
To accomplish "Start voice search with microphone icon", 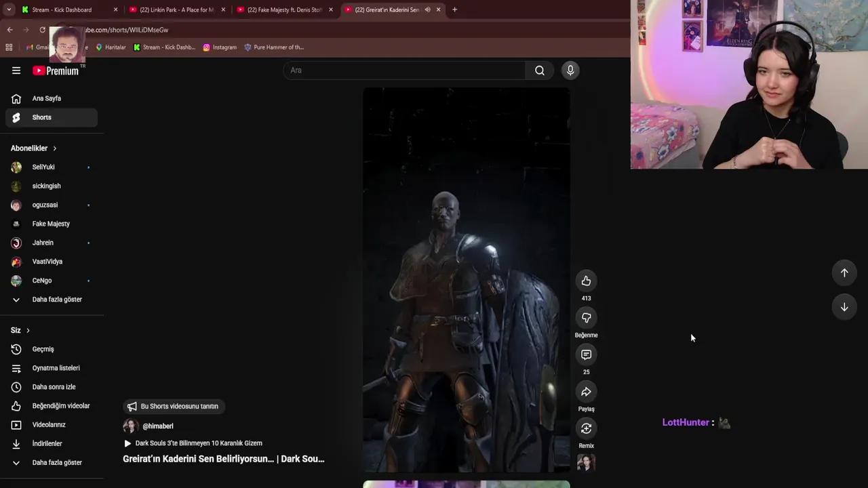I will (570, 70).
